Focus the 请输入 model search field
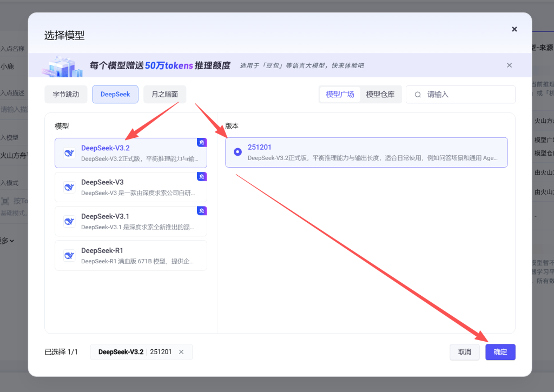The image size is (554, 392). (465, 95)
